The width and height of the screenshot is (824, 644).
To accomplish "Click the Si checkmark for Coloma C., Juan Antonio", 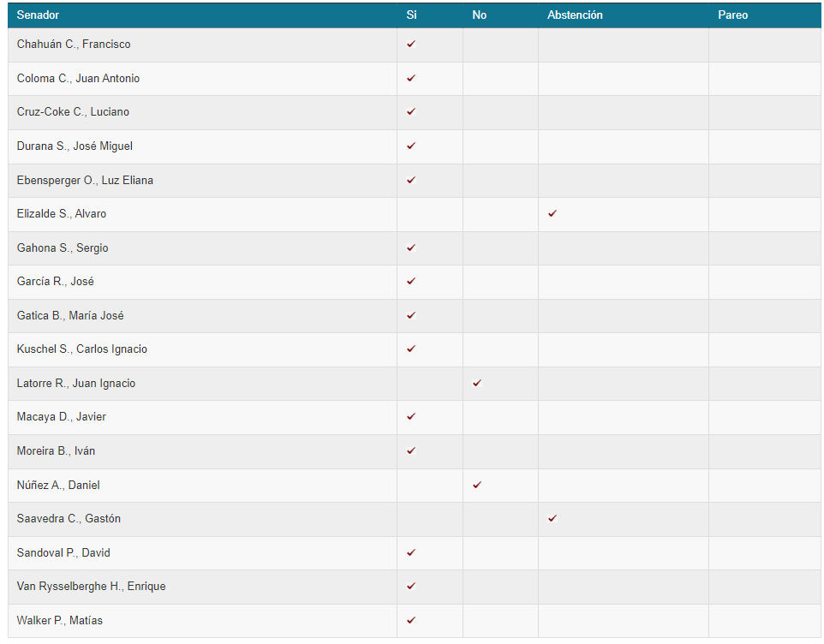I will (x=411, y=78).
